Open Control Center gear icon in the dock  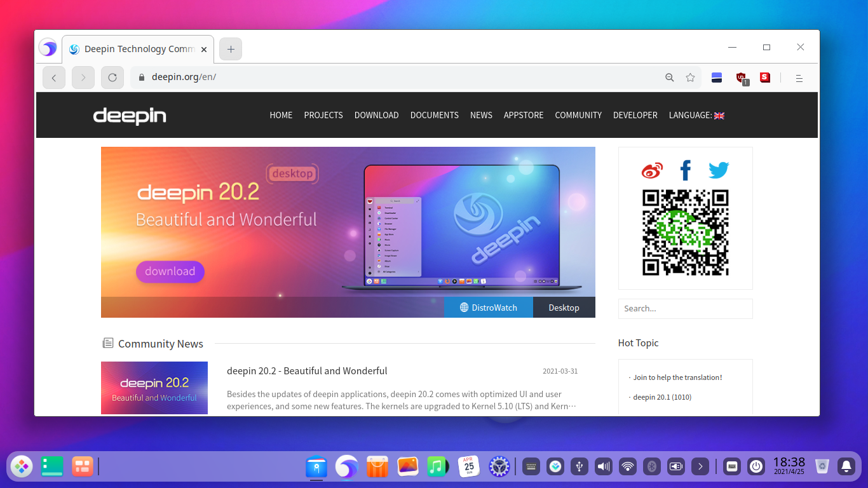point(499,467)
